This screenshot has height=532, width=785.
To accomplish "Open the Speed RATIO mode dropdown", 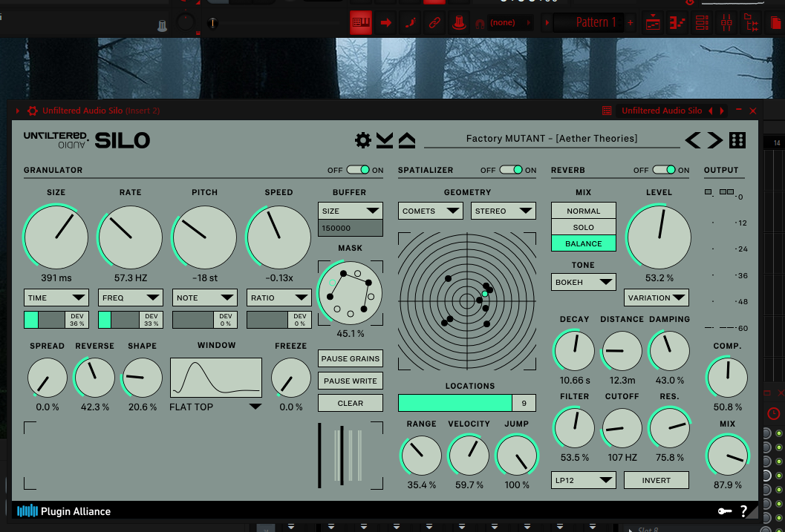I will click(279, 298).
